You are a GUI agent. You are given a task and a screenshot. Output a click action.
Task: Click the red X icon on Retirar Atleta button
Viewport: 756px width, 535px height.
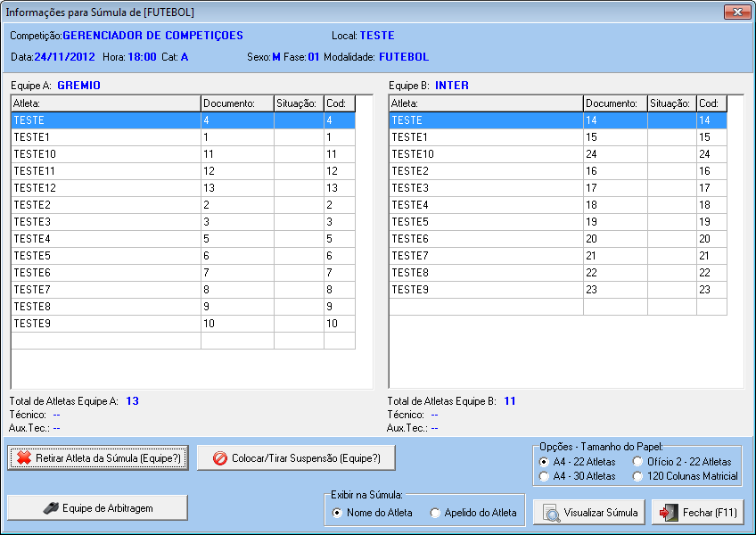coord(23,458)
